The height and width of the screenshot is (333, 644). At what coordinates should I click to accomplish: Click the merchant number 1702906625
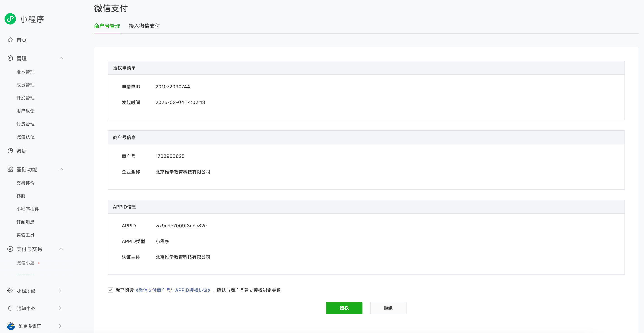click(x=170, y=156)
